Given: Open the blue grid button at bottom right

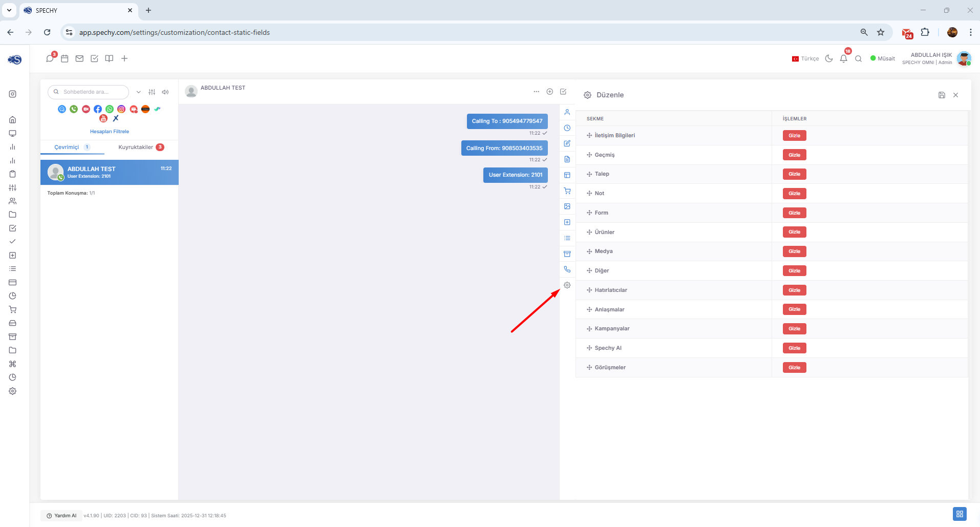Looking at the screenshot, I should click(x=960, y=514).
